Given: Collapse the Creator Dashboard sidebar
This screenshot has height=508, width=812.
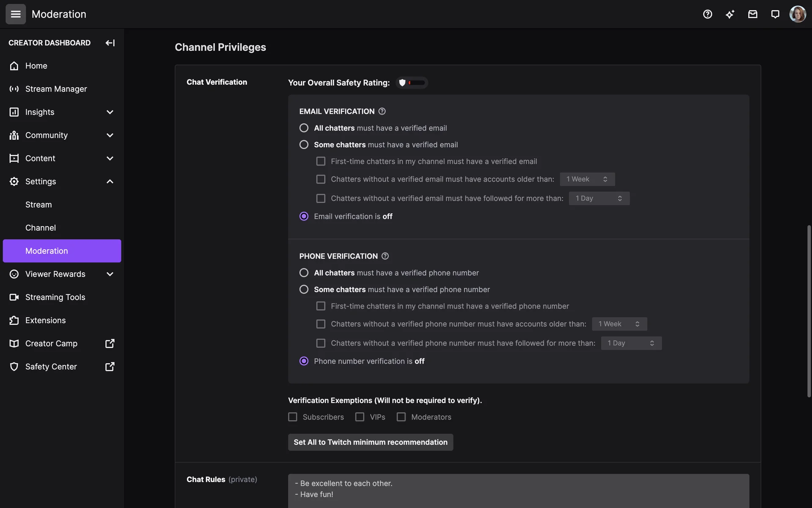Looking at the screenshot, I should click(x=110, y=43).
